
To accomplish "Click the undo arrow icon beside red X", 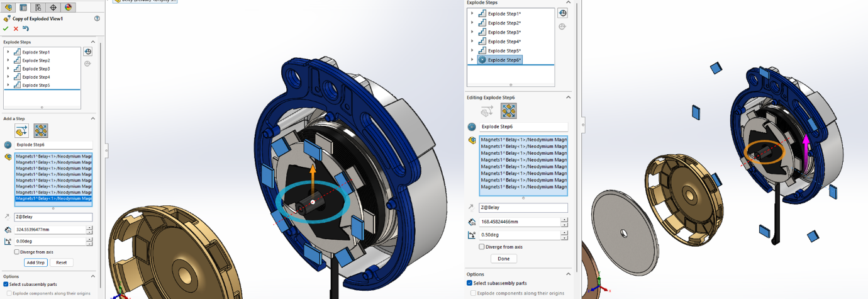I will pos(26,28).
